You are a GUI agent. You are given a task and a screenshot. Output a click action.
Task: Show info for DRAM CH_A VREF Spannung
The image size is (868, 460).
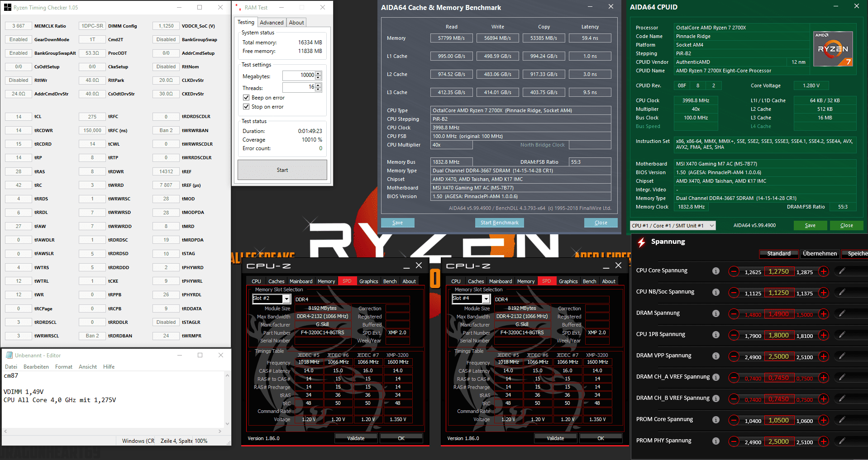(x=716, y=377)
